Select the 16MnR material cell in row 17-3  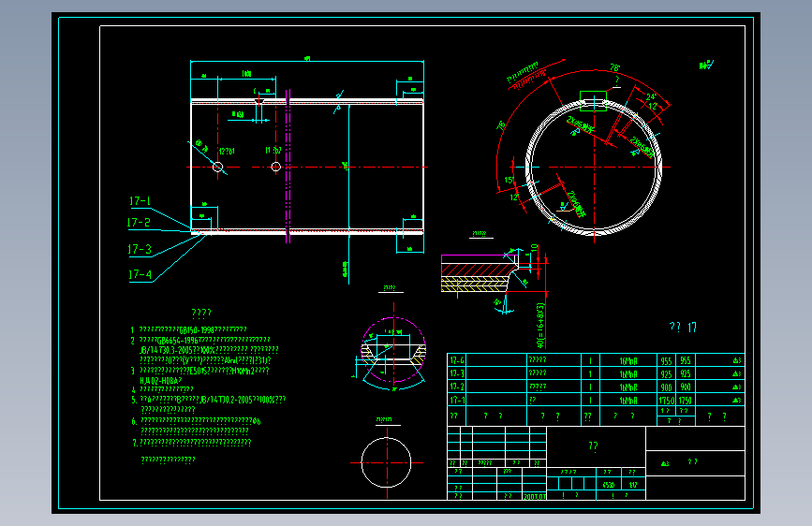[628, 373]
